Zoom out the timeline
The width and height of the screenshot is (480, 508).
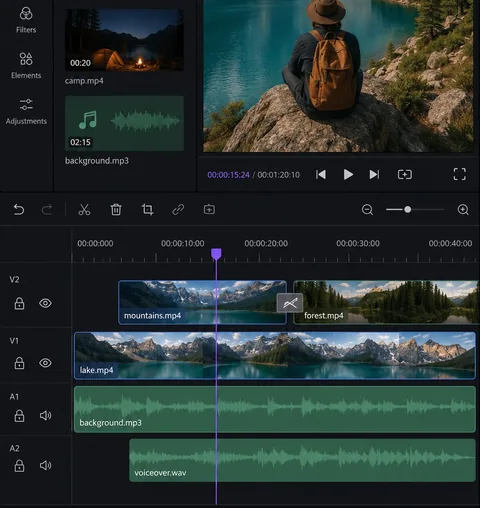click(367, 210)
